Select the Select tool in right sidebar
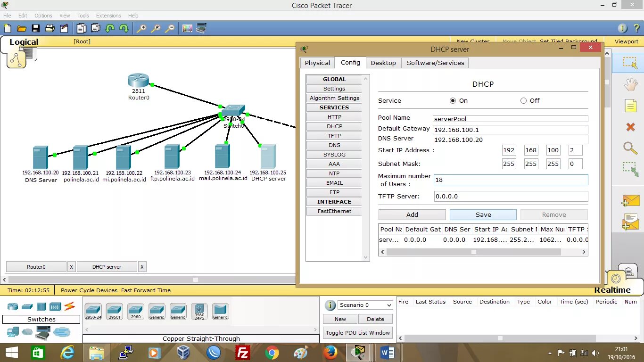 coord(630,63)
